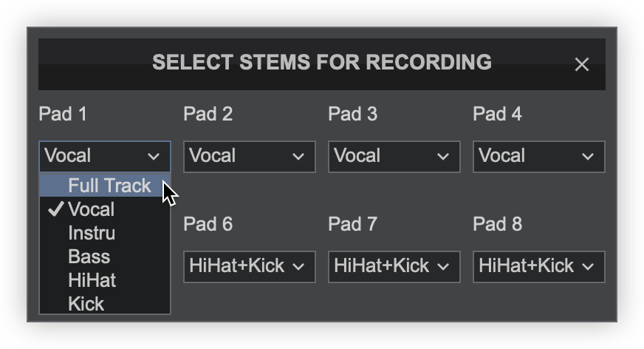Expand the Pad 6 HiHat+Kick dropdown
Image resolution: width=644 pixels, height=349 pixels.
pos(250,266)
